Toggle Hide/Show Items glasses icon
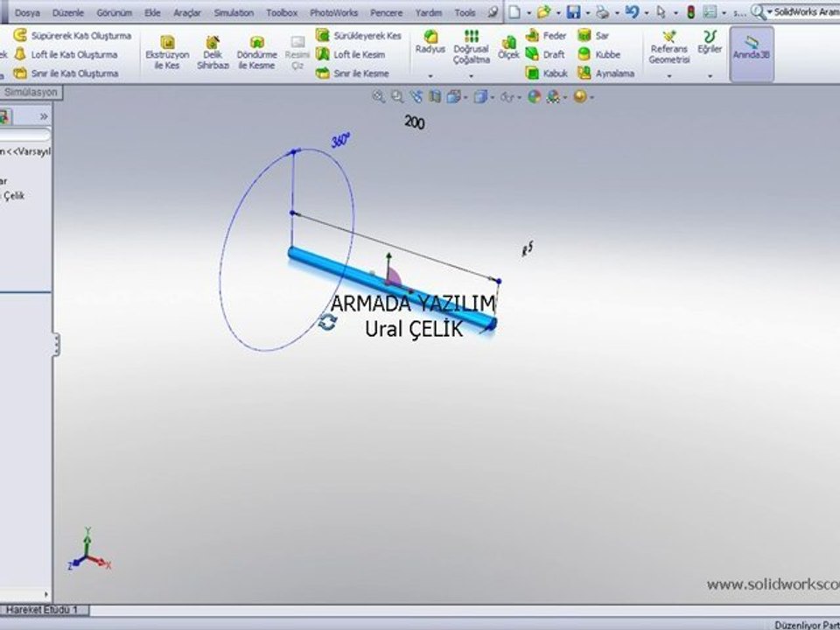Screen dimensions: 840x630 point(507,97)
